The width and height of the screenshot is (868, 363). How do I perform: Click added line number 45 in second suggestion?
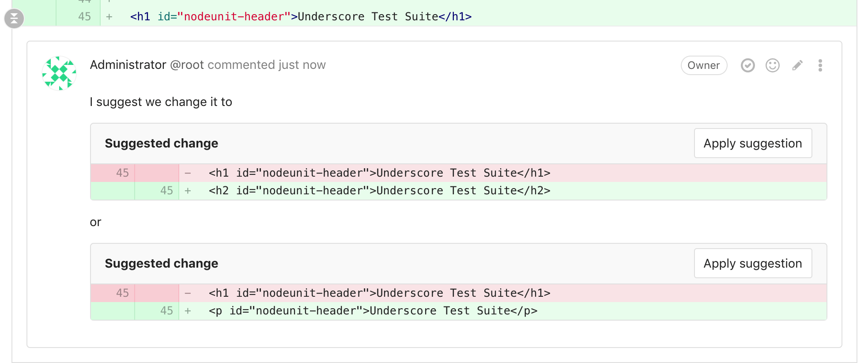pos(166,311)
